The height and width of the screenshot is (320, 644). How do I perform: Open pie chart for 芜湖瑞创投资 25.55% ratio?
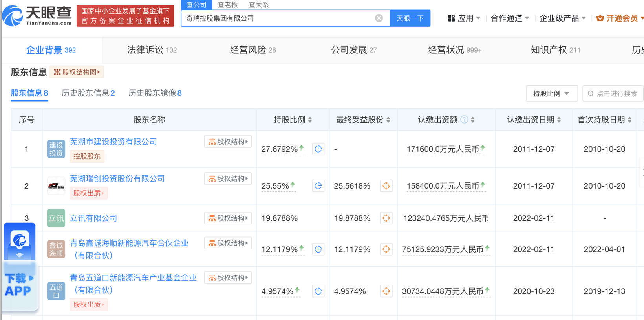(x=318, y=186)
